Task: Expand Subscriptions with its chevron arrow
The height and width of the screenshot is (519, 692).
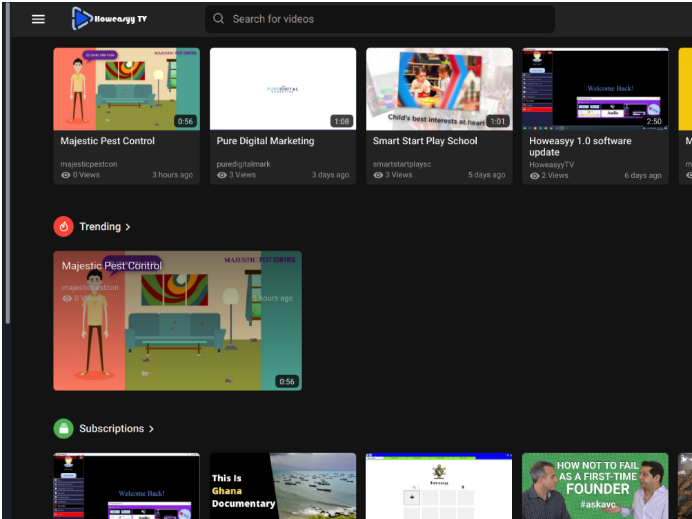Action: click(x=151, y=429)
